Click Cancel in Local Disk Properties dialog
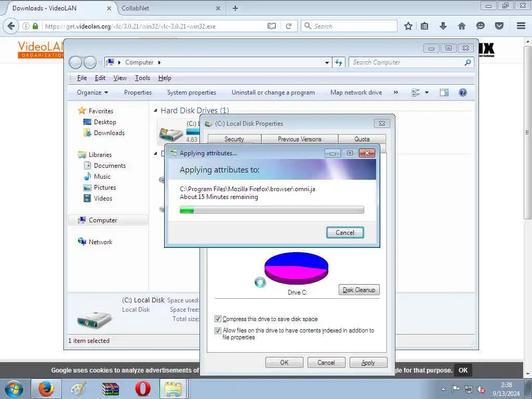Image resolution: width=532 pixels, height=399 pixels. pos(326,362)
